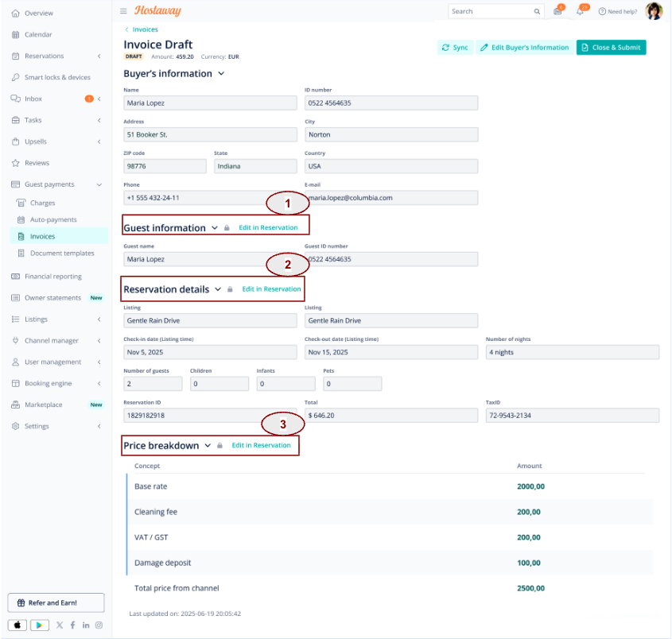Open the Google Play store icon
This screenshot has height=639, width=672.
pyautogui.click(x=40, y=625)
